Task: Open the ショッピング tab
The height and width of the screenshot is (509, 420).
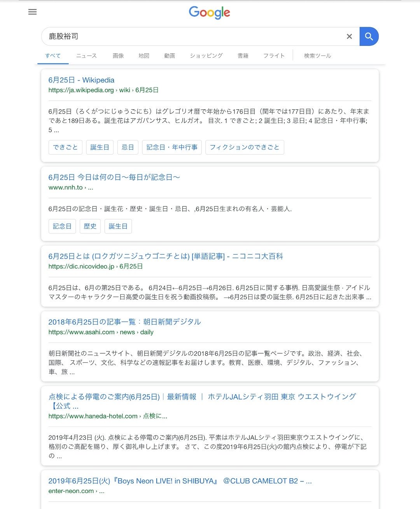Action: [x=206, y=56]
